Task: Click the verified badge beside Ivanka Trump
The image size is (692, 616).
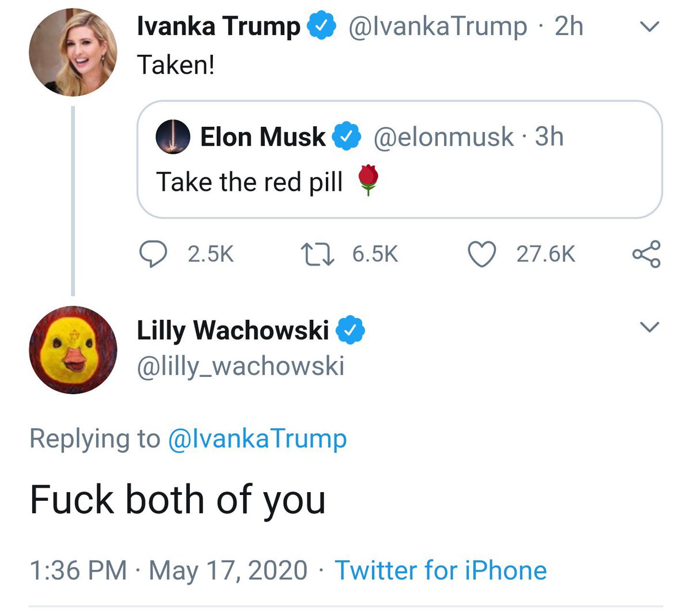Action: [x=324, y=27]
